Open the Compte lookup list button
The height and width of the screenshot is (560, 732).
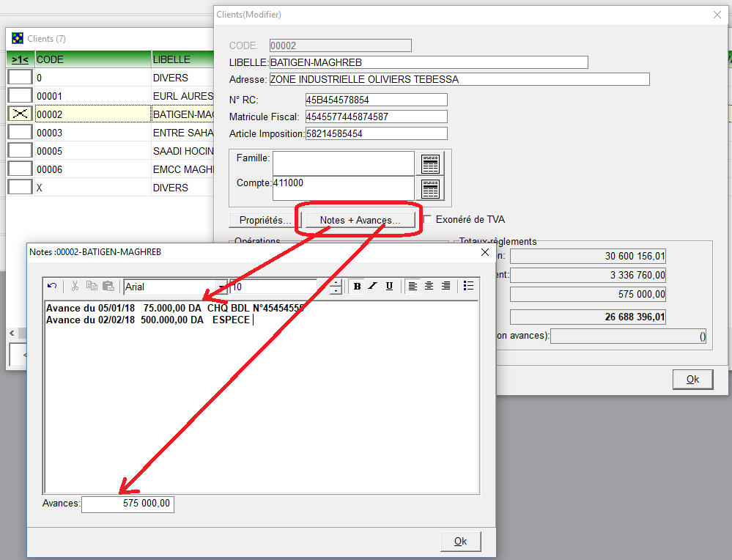point(430,188)
